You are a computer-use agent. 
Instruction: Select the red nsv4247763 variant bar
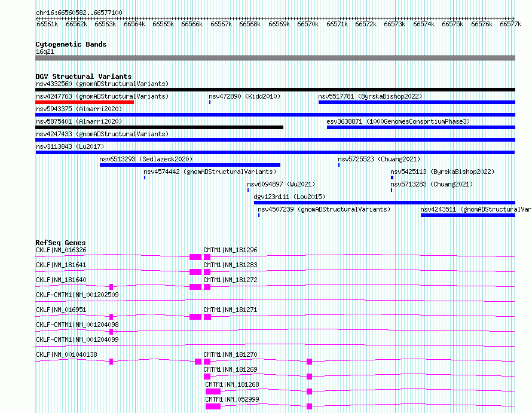click(84, 102)
